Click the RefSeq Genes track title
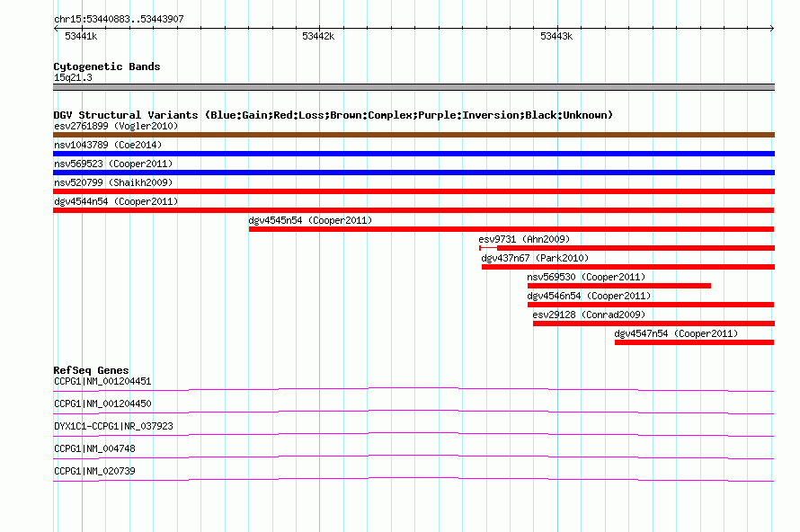 pyautogui.click(x=91, y=370)
